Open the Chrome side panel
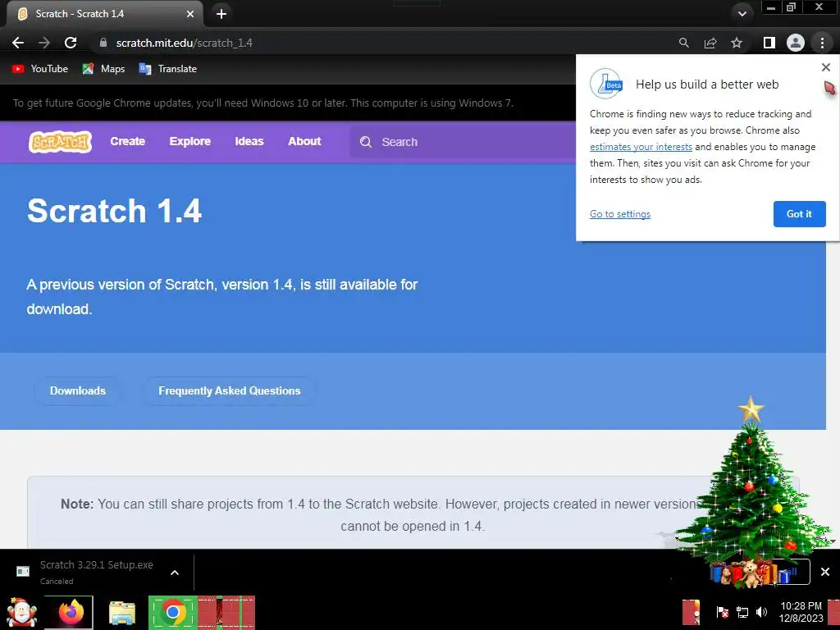This screenshot has width=840, height=630. coord(769,43)
